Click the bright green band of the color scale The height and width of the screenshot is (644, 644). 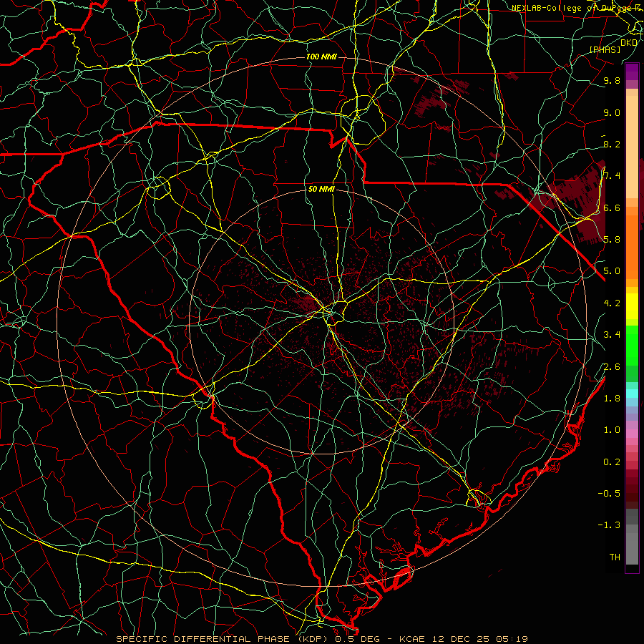[x=632, y=346]
